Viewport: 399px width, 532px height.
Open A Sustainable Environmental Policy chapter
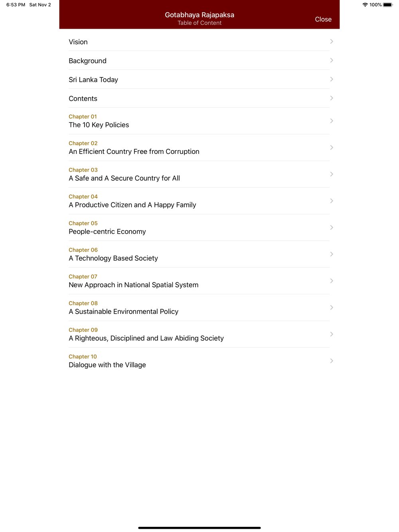pos(199,307)
